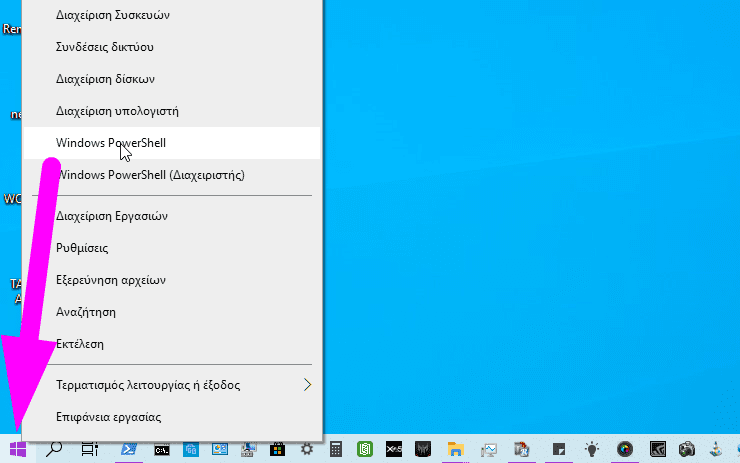740x463 pixels.
Task: Open Control Panel taskbar icon
Action: [x=220, y=449]
